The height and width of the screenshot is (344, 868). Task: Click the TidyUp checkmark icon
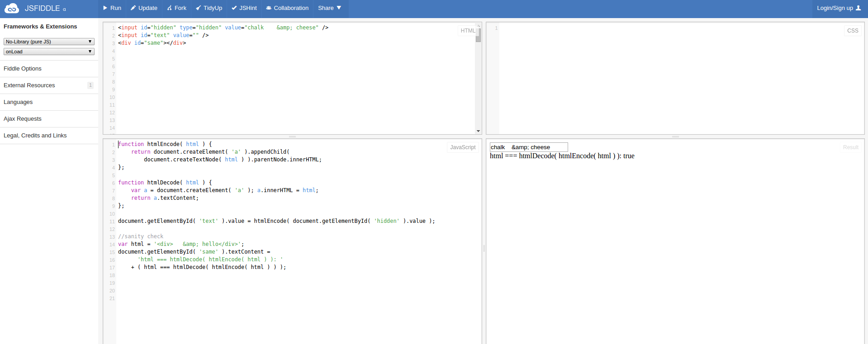[198, 8]
